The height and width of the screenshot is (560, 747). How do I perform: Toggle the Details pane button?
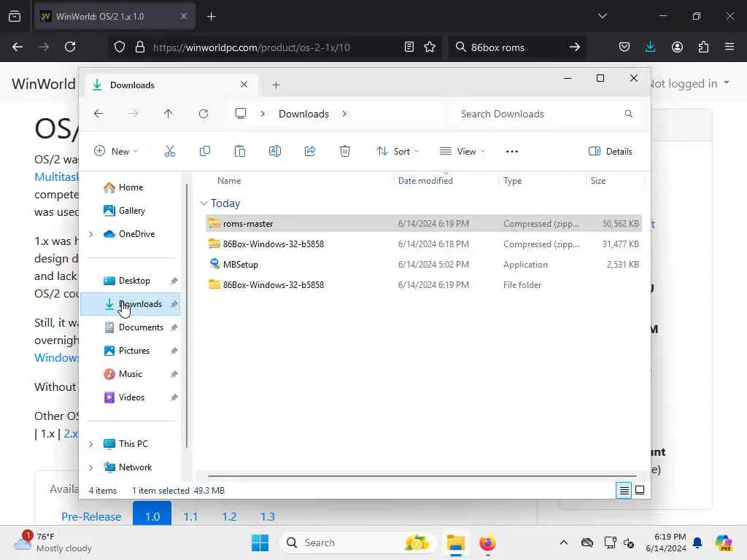611,152
